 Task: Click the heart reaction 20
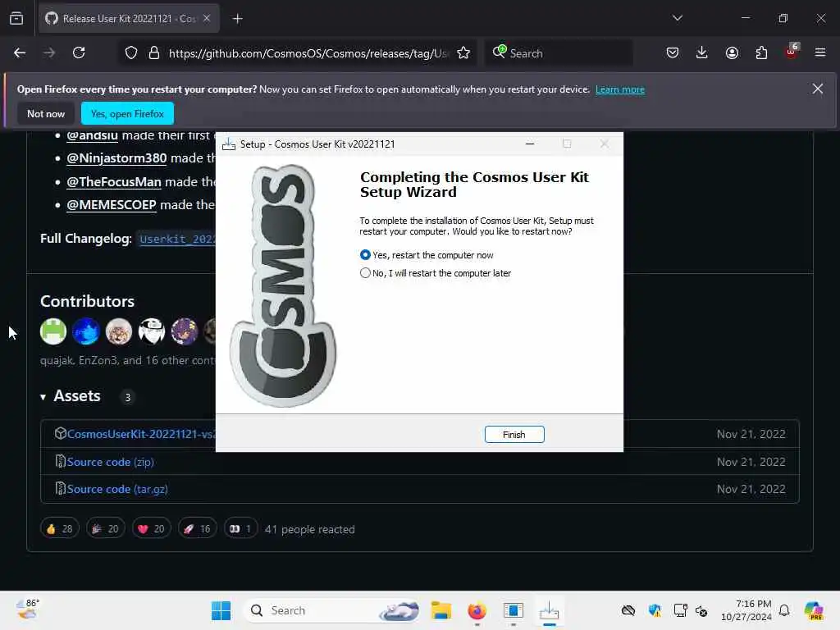(152, 529)
